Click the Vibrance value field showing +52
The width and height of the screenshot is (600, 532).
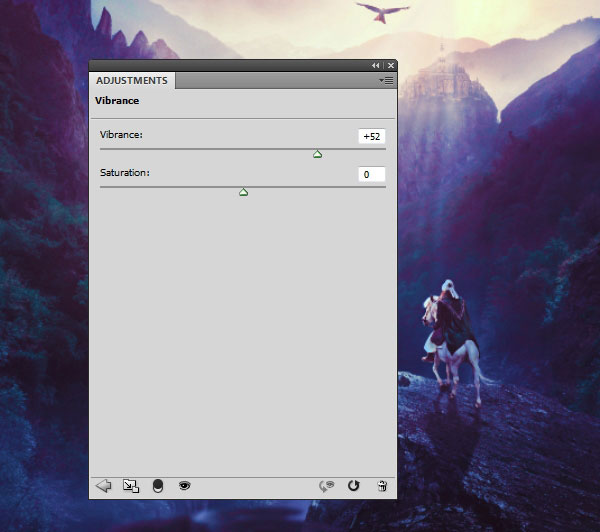372,136
